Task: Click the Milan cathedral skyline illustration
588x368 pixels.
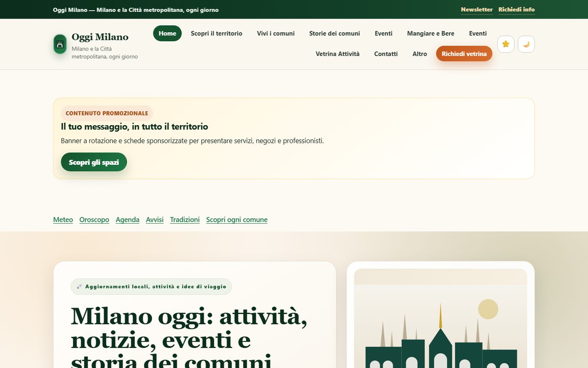Action: tap(441, 319)
